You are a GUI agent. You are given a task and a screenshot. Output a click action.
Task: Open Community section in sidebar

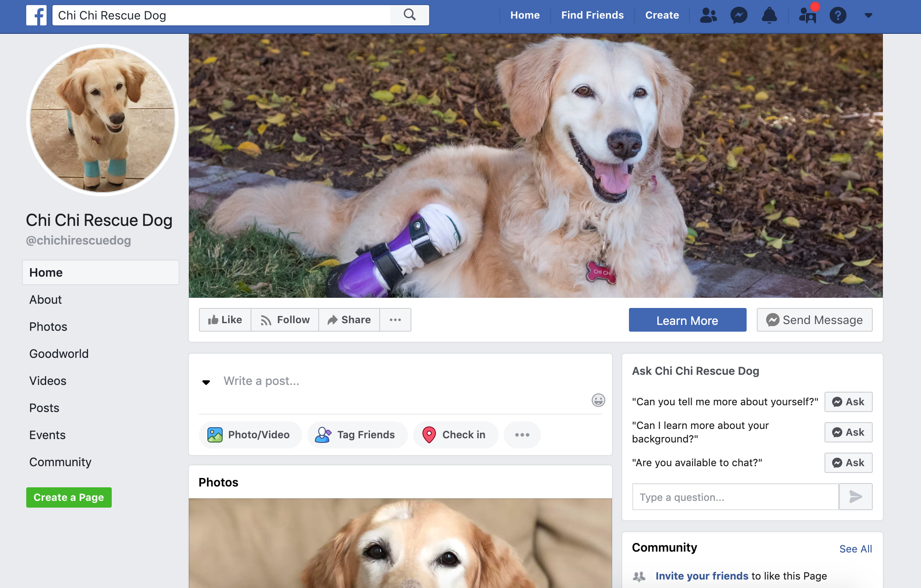60,462
